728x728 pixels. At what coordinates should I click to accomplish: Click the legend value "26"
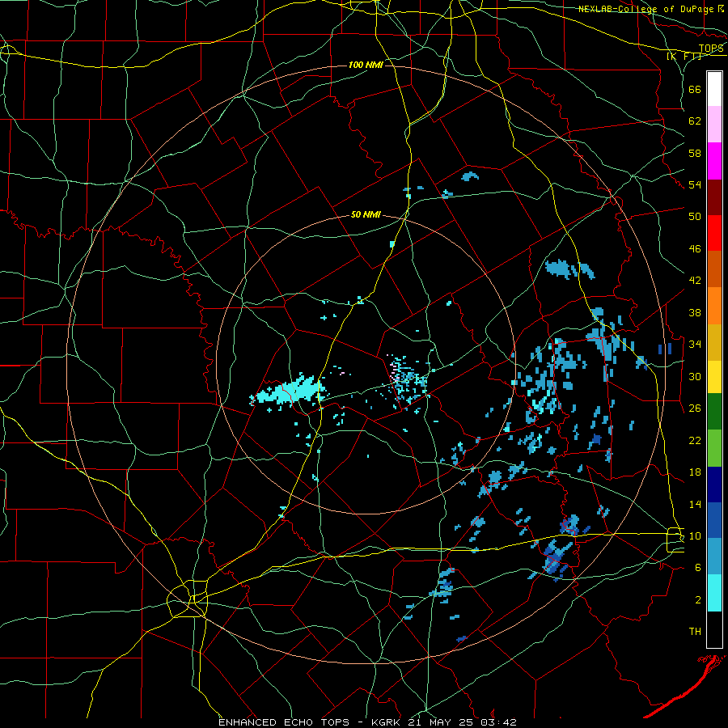coord(695,408)
